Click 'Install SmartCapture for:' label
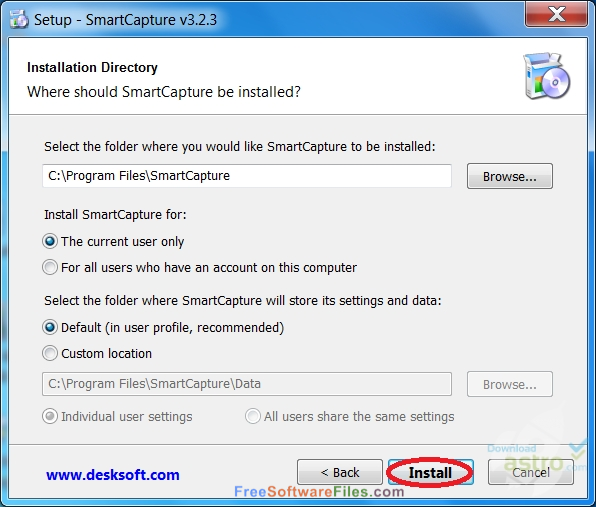The image size is (596, 507). (116, 215)
